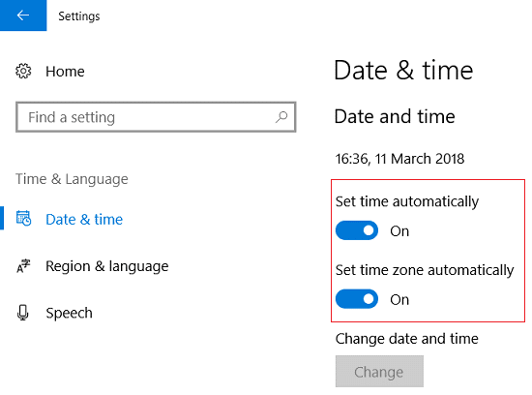Open Home settings page

pos(65,72)
